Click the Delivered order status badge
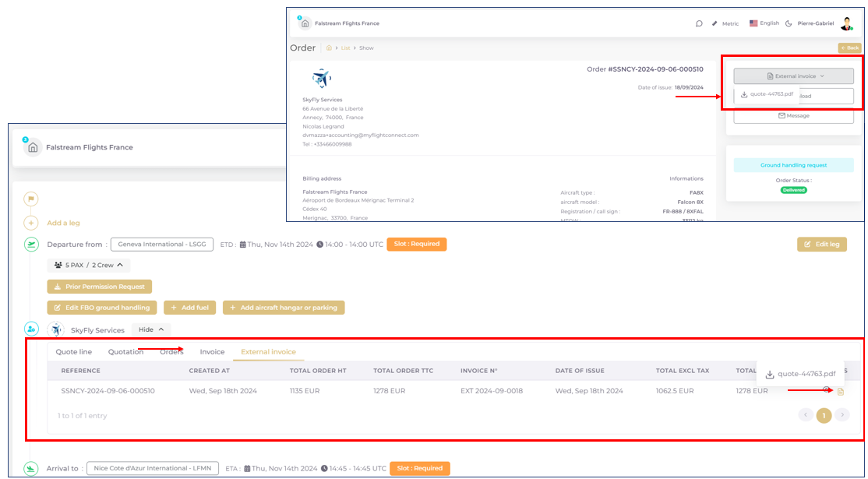The width and height of the screenshot is (868, 479). click(794, 190)
